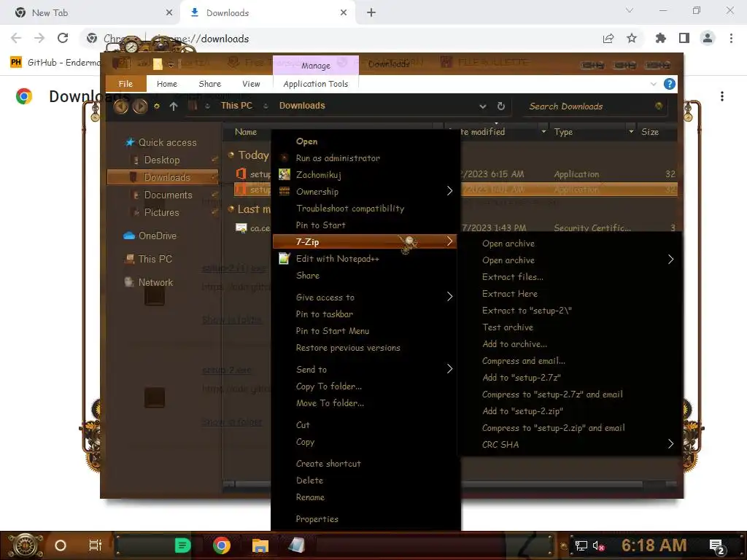Image resolution: width=747 pixels, height=560 pixels.
Task: Select Add to "setup-2.zip"
Action: (522, 411)
